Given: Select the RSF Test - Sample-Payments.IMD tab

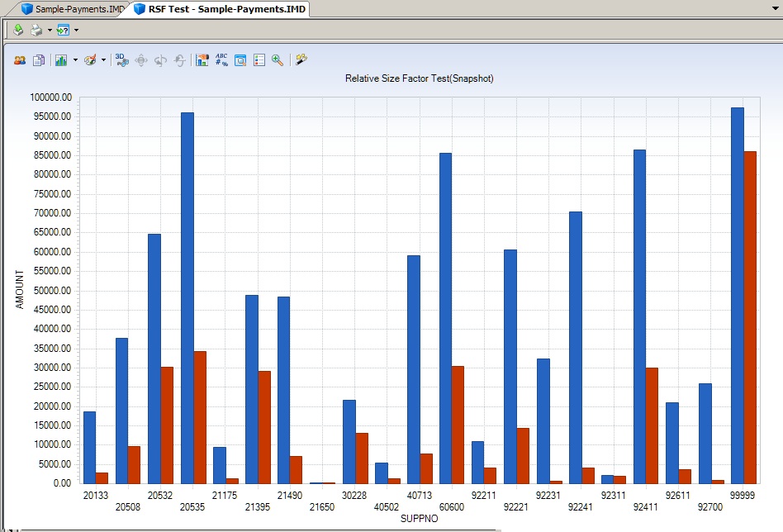Looking at the screenshot, I should tap(221, 9).
